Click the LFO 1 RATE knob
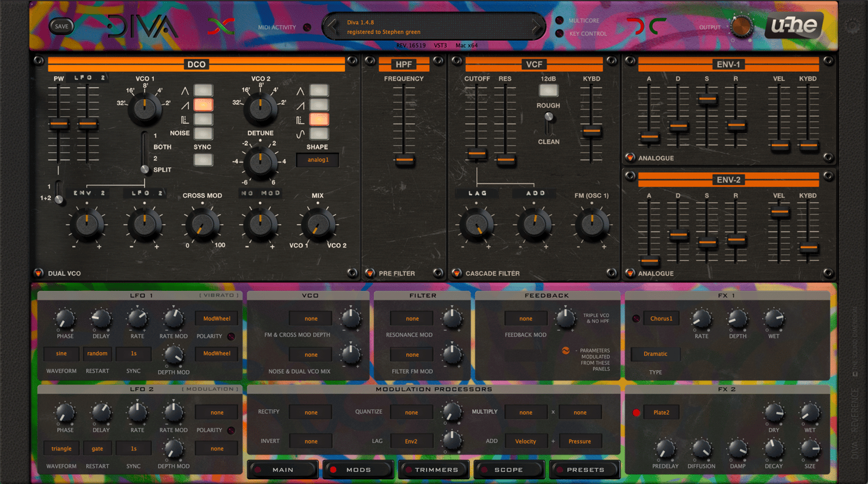The height and width of the screenshot is (484, 868). (137, 318)
